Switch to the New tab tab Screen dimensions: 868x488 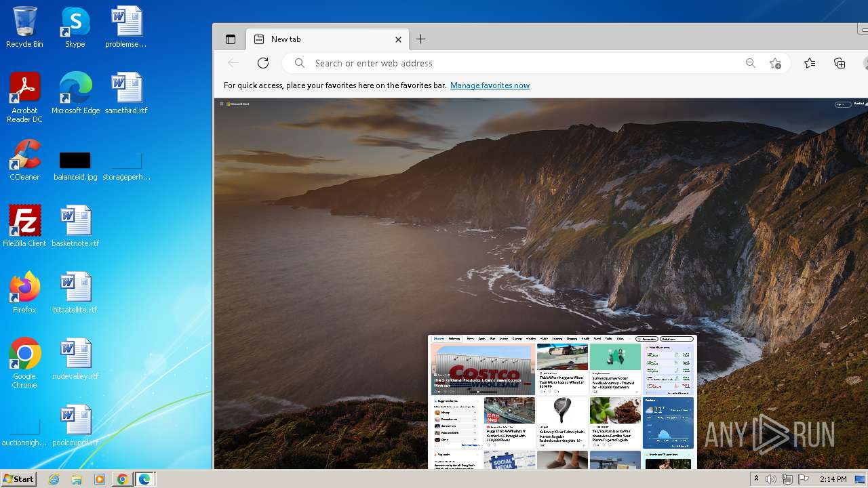pos(328,39)
